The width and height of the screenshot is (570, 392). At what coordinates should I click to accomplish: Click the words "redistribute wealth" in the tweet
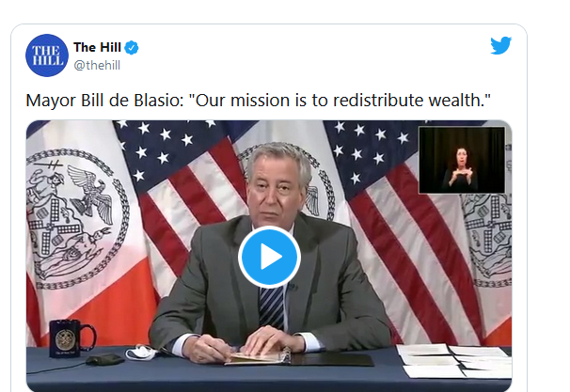[411, 101]
